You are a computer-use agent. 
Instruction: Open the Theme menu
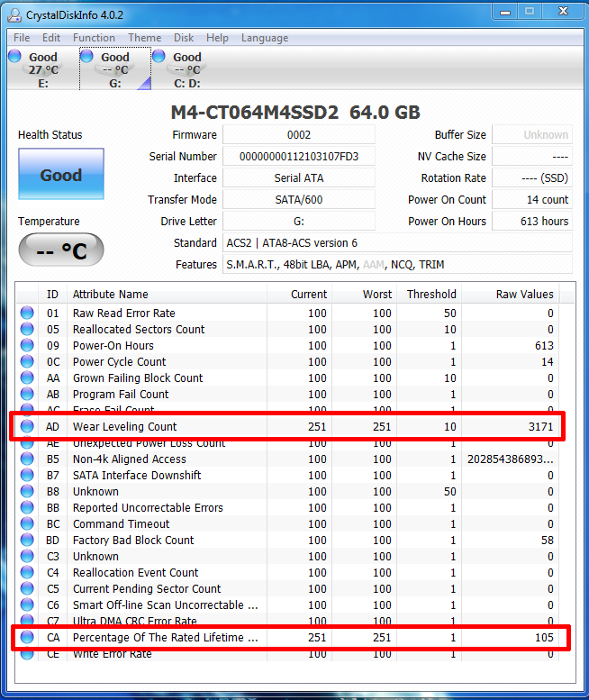pos(145,38)
